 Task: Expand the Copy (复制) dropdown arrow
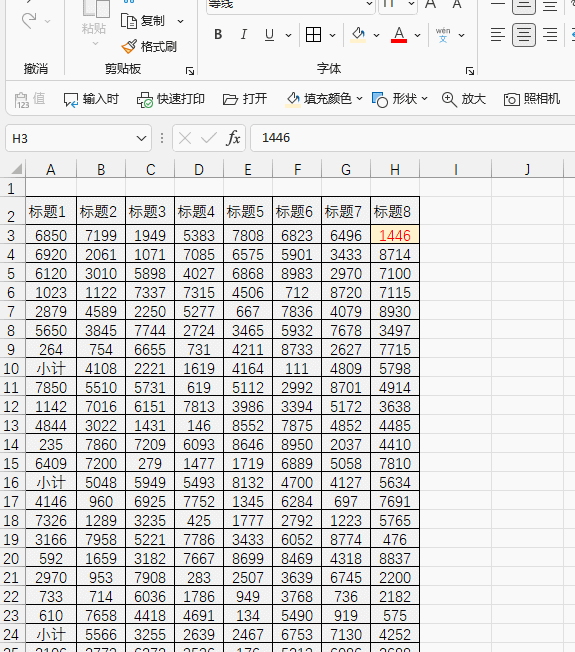[x=180, y=21]
